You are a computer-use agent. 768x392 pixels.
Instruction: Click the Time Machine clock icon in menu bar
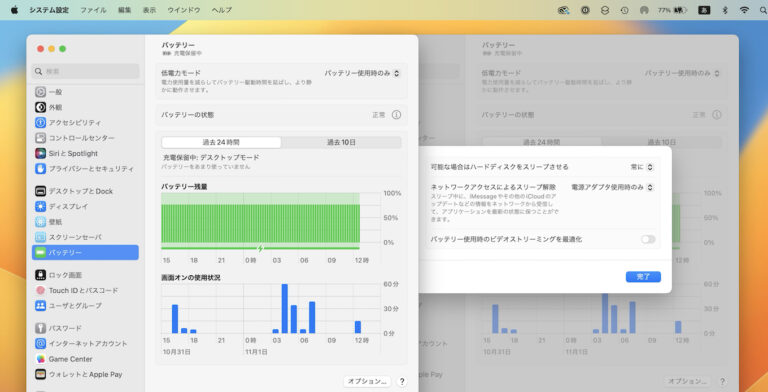tap(624, 10)
